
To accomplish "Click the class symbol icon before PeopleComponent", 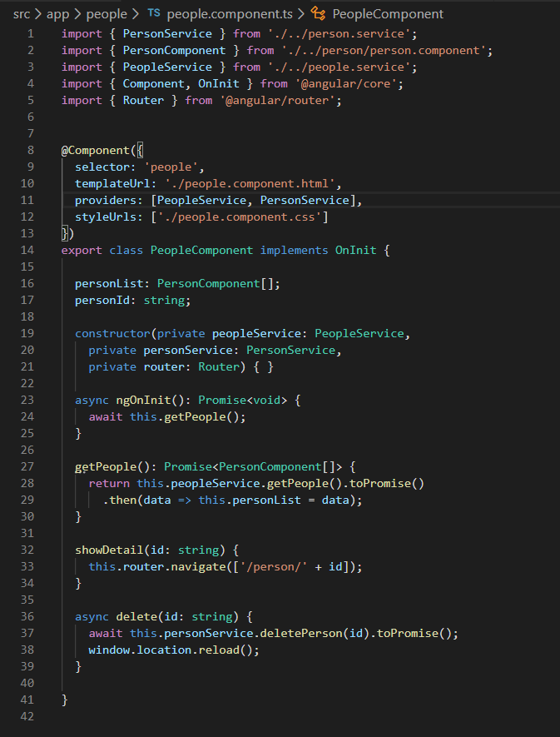I will point(318,13).
